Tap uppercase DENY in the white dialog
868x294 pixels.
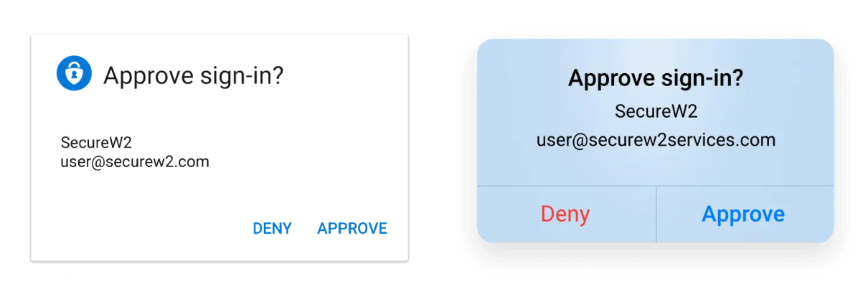(x=272, y=229)
